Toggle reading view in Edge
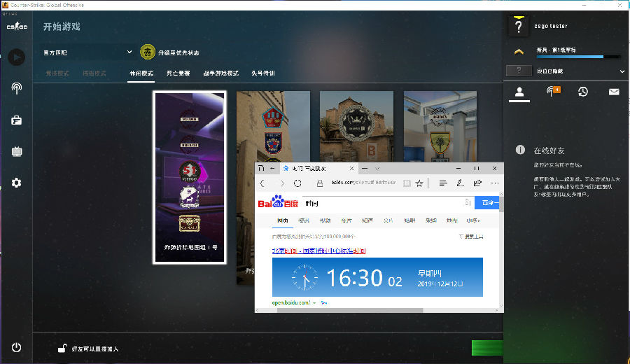Viewport: 630px width, 364px height. [407, 183]
